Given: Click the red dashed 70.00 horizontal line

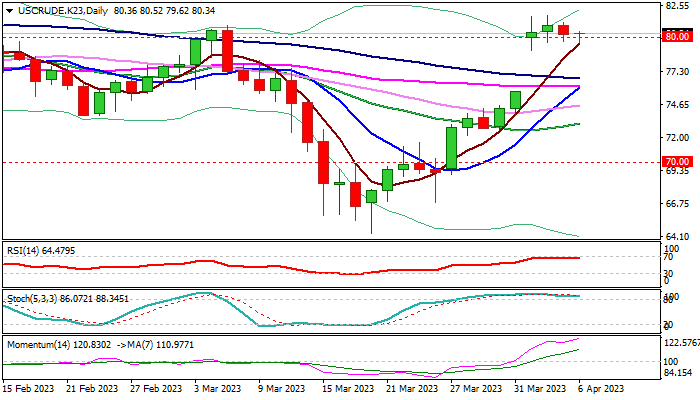Looking at the screenshot, I should click(200, 161).
